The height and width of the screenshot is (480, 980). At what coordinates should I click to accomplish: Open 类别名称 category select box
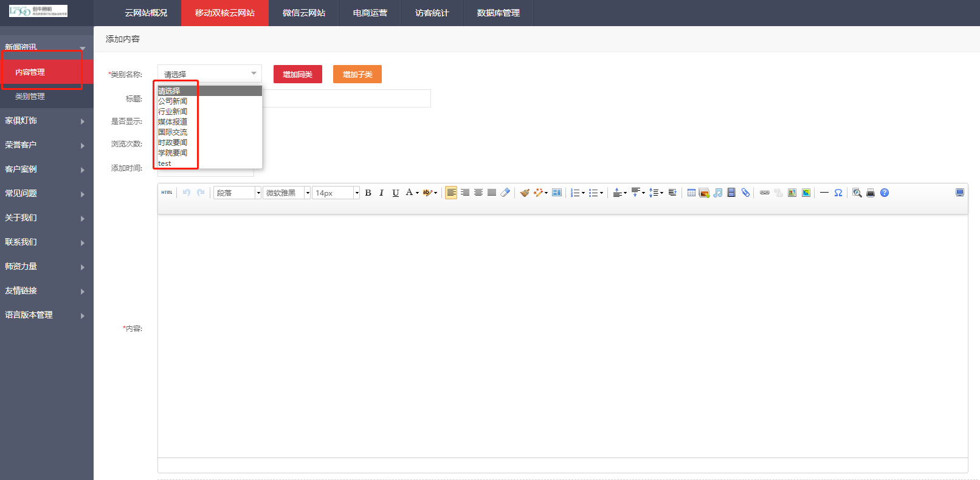(x=210, y=74)
